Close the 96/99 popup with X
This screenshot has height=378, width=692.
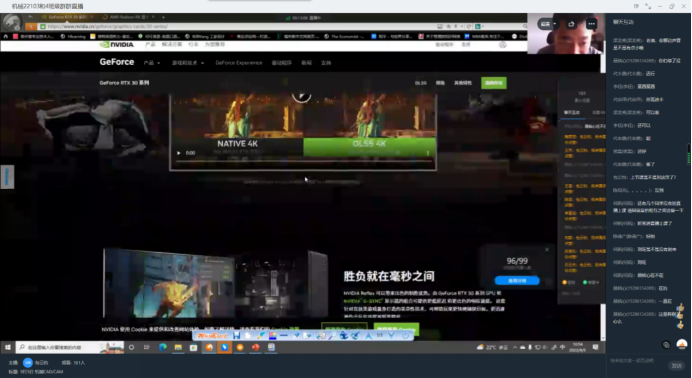coord(547,250)
